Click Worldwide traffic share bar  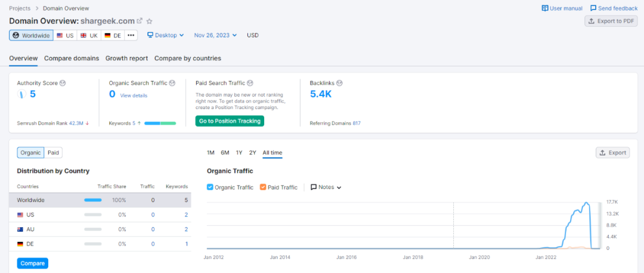93,200
